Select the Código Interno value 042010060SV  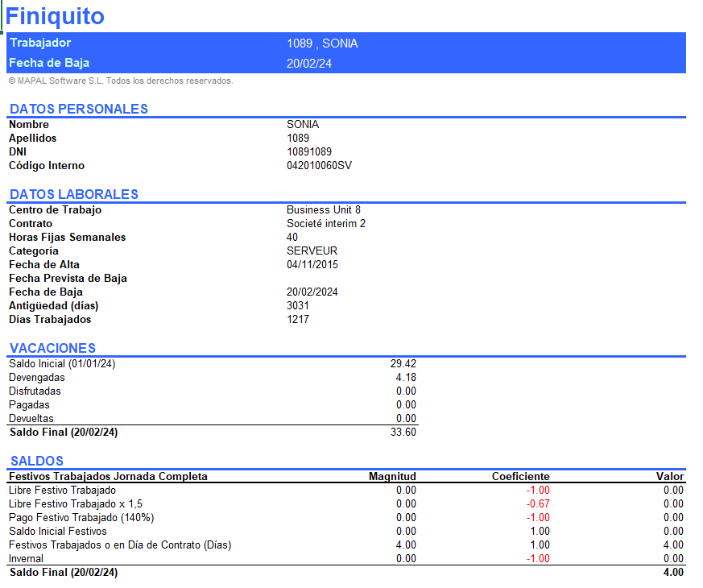319,165
